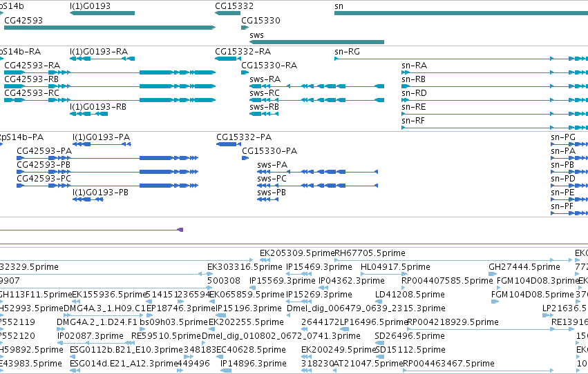Click protein l(1)G0193-PB label
The width and height of the screenshot is (588, 374).
click(x=100, y=193)
